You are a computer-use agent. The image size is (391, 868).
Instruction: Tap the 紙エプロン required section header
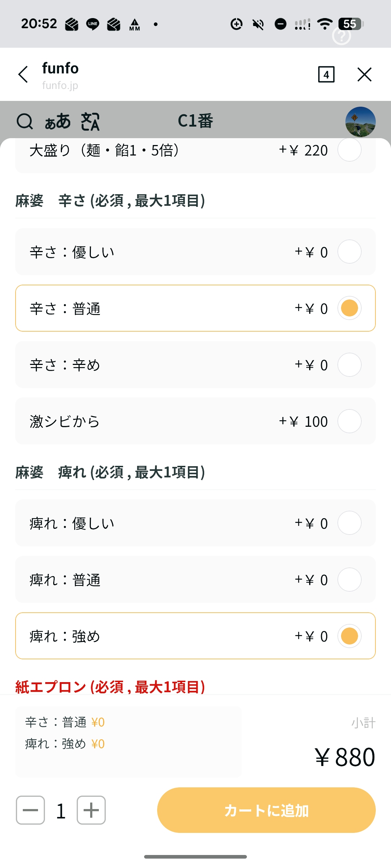tap(110, 687)
